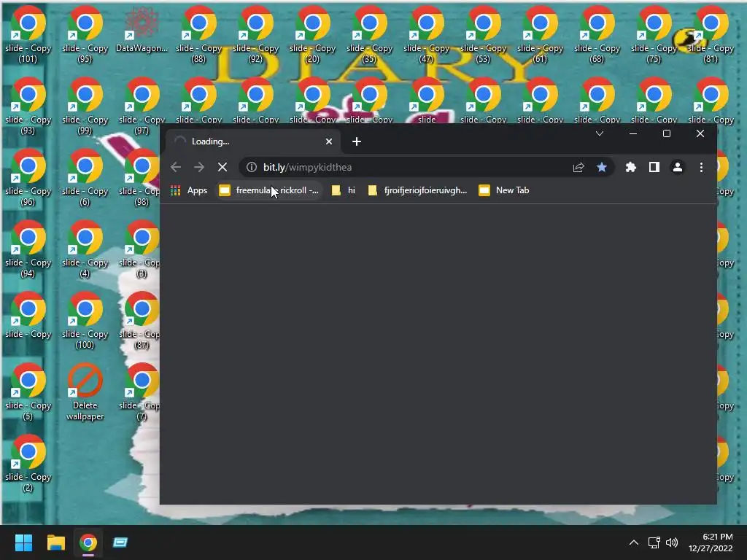Screen dimensions: 747x560
Task: Open the clock showing 6:21 PM
Action: pyautogui.click(x=711, y=542)
